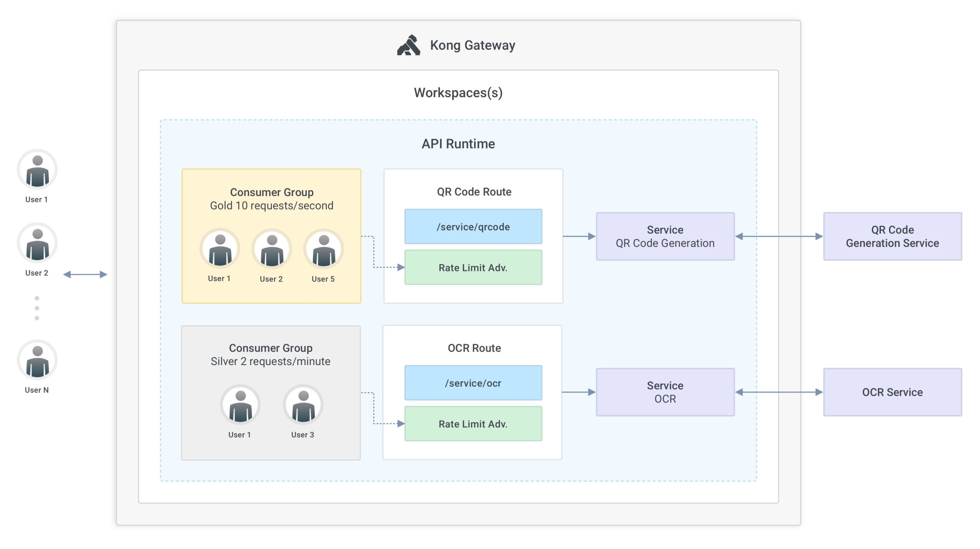This screenshot has width=980, height=549.
Task: Select the Service OCR box
Action: pos(665,392)
